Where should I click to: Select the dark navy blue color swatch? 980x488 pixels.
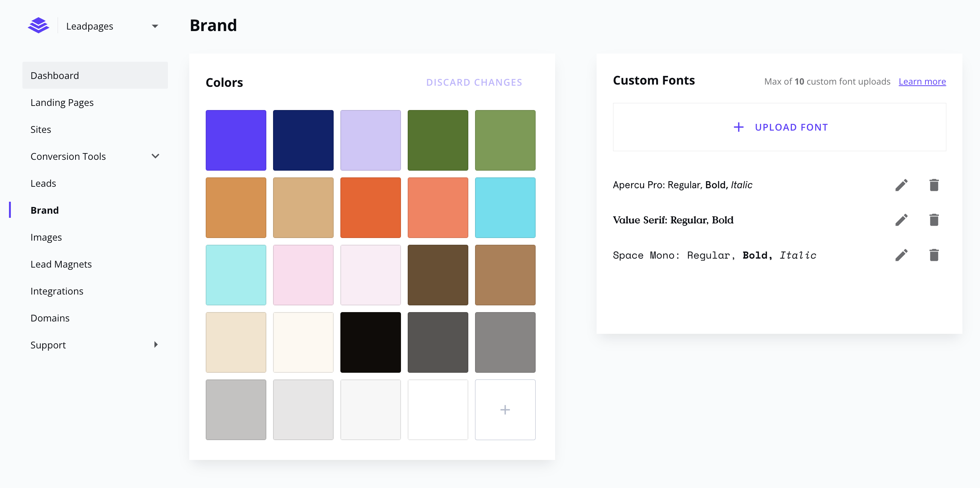tap(303, 140)
